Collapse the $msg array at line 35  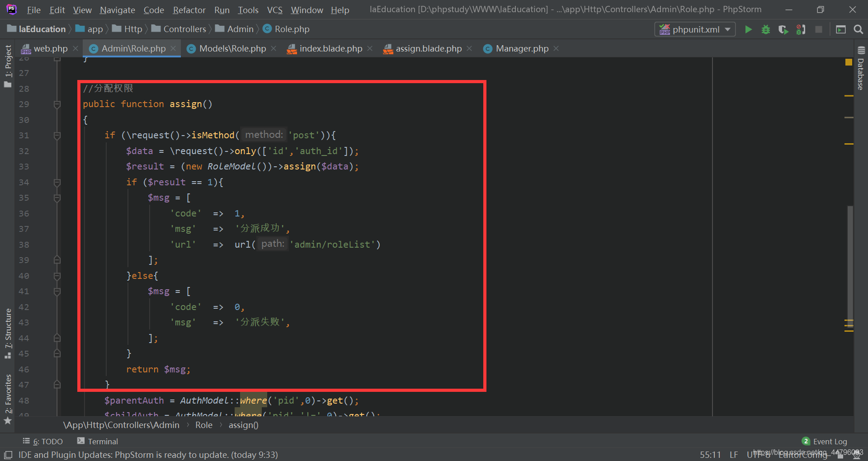[x=57, y=198]
